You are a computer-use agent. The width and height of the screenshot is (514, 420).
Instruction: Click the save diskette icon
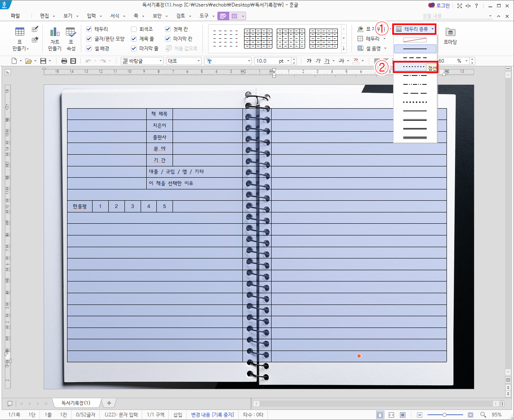coord(43,61)
